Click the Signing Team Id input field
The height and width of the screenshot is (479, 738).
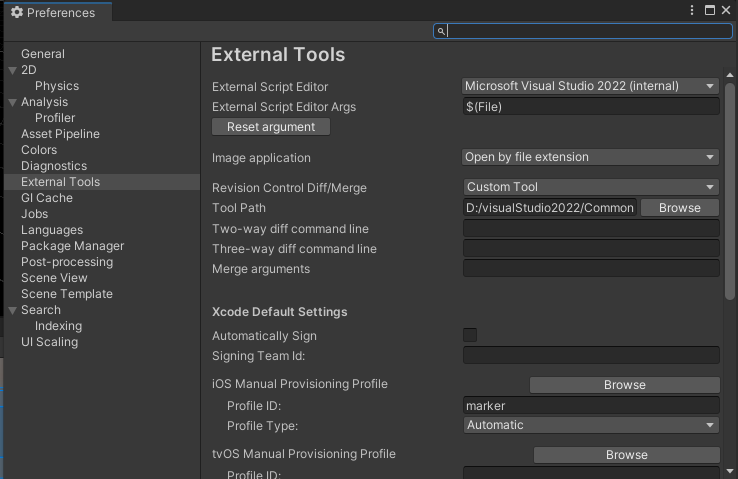591,355
